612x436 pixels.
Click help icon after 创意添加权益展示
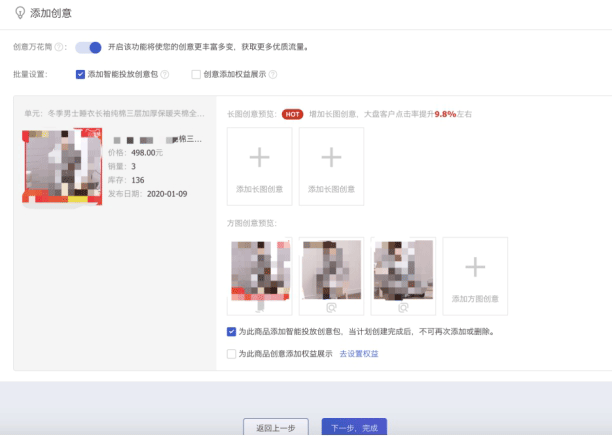(272, 74)
